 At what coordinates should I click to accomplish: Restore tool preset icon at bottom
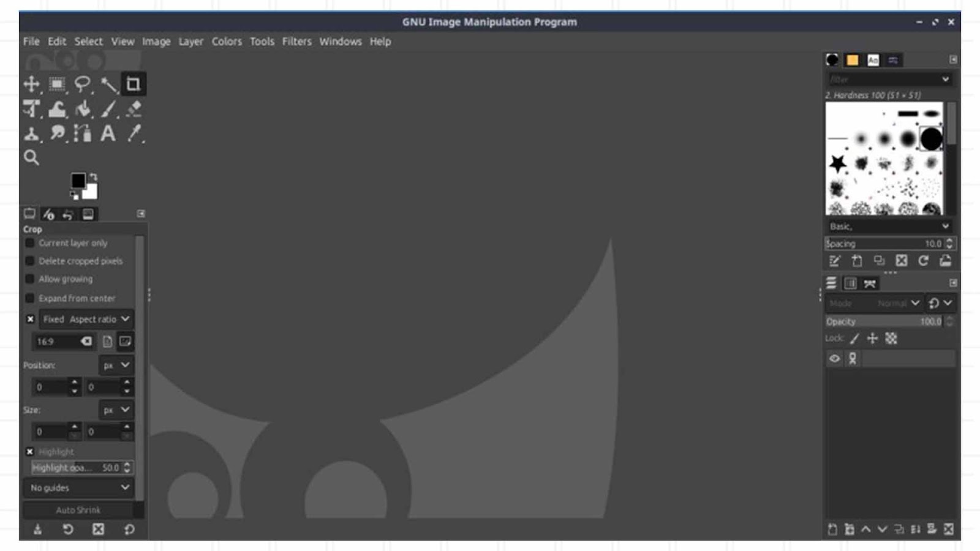click(x=68, y=529)
